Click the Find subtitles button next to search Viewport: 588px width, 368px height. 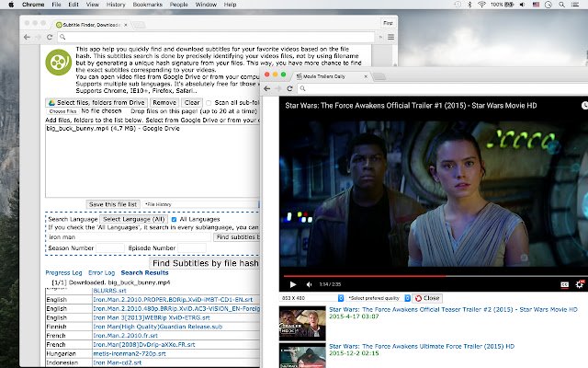point(237,237)
